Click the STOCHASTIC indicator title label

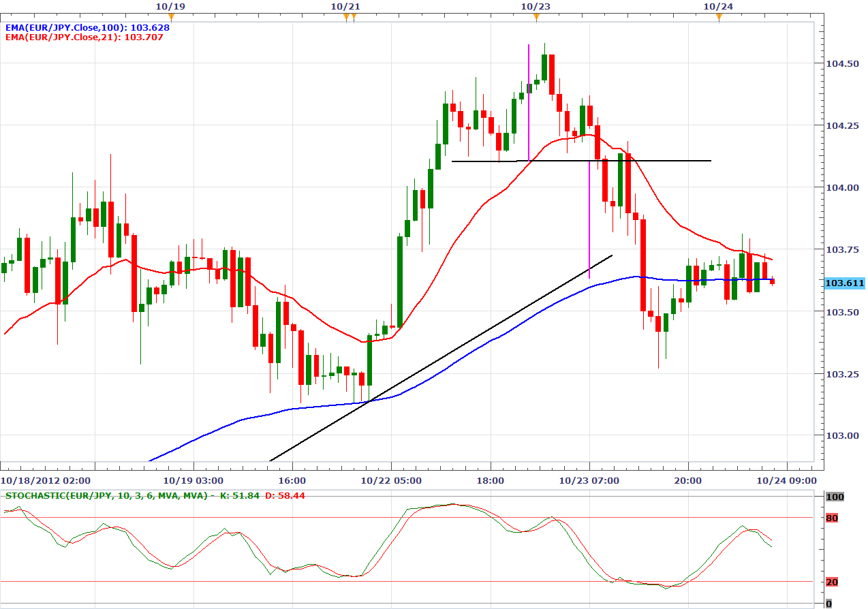point(108,495)
